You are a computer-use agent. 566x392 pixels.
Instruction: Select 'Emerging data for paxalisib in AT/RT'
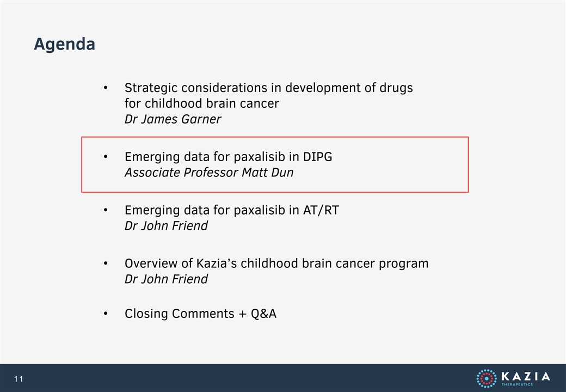(x=232, y=210)
